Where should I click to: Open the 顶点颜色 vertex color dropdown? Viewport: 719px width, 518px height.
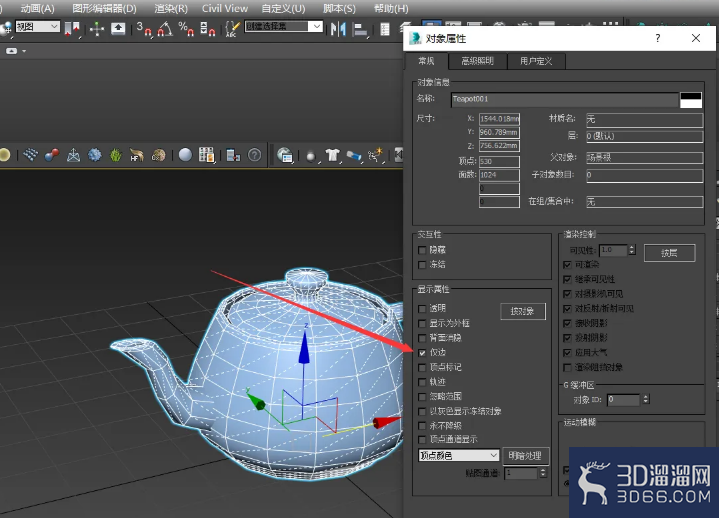(x=459, y=455)
